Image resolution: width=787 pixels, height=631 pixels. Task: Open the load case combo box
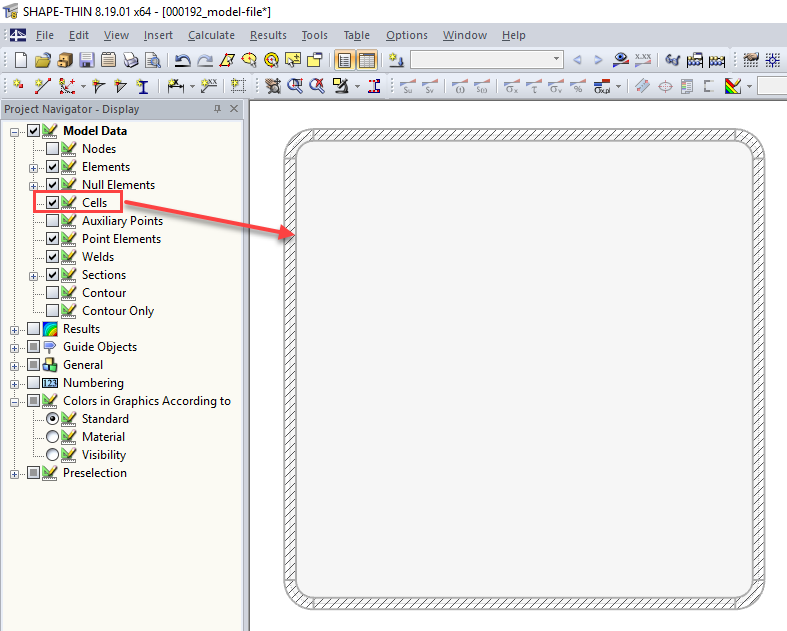[x=487, y=60]
